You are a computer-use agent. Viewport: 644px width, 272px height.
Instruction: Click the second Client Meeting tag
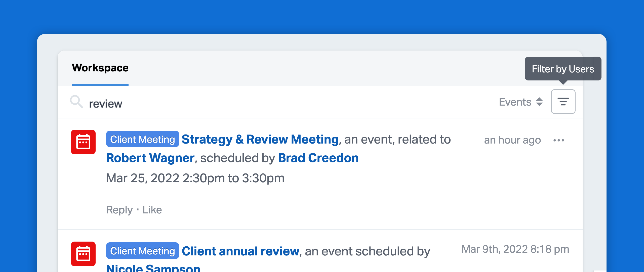142,251
